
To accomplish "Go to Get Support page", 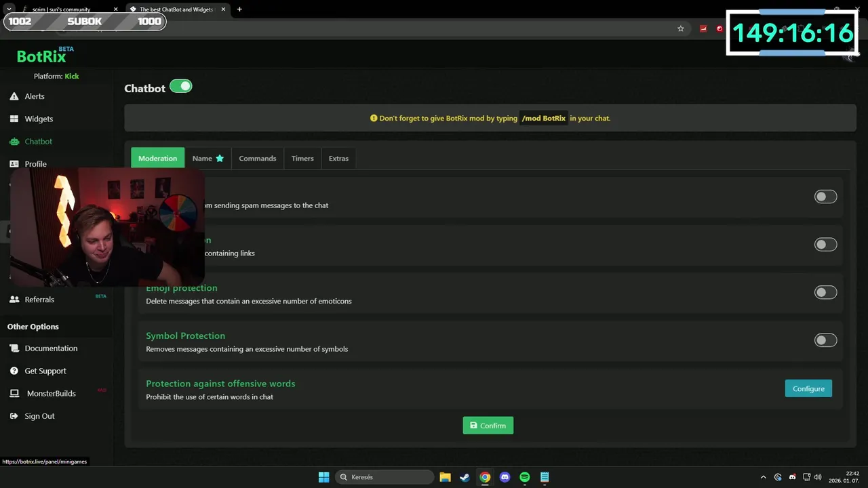I will pyautogui.click(x=45, y=371).
